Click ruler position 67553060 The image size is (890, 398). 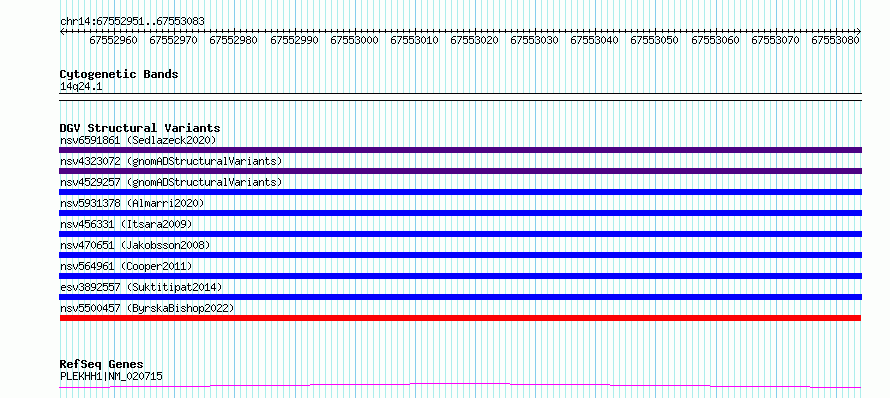pos(715,40)
